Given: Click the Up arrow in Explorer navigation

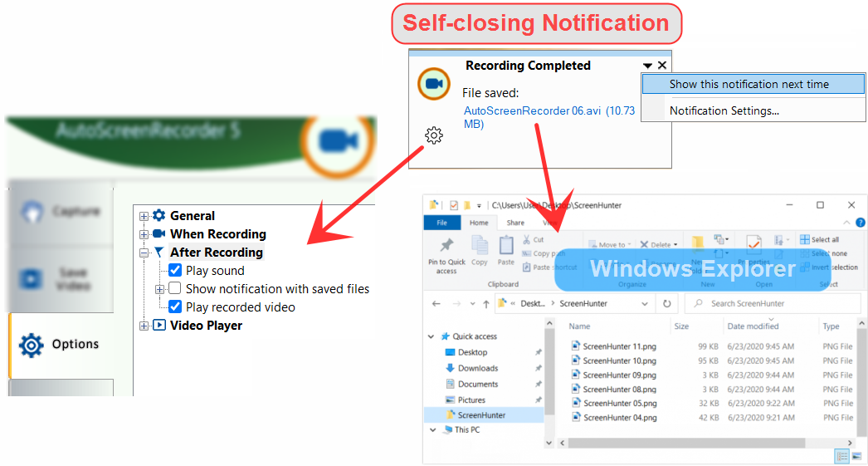Looking at the screenshot, I should [x=485, y=304].
